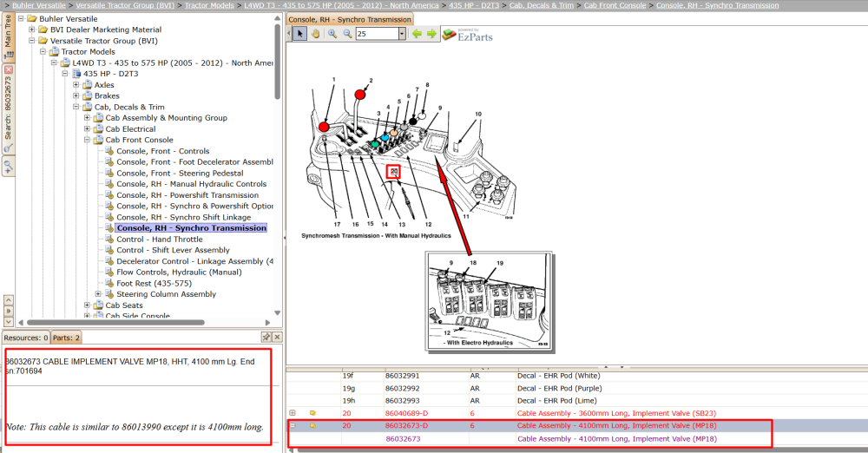Click the electro hydraulics inset diagram
The width and height of the screenshot is (868, 453).
click(x=490, y=302)
